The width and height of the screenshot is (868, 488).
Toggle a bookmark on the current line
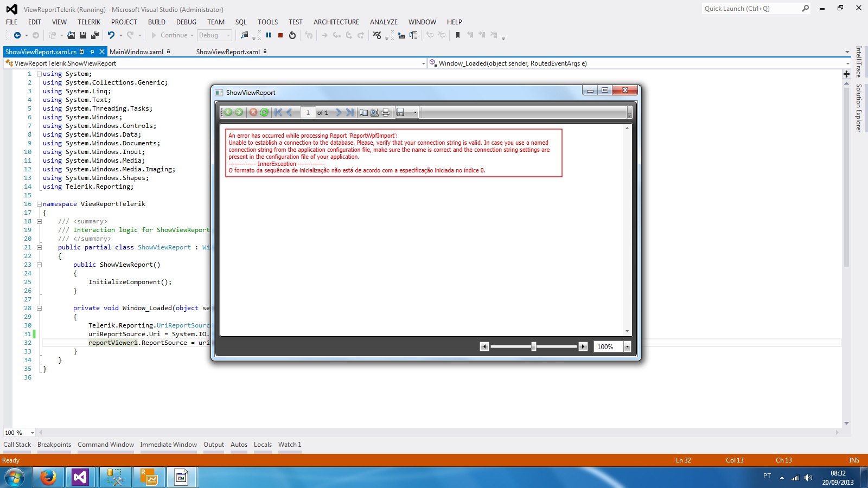point(458,35)
